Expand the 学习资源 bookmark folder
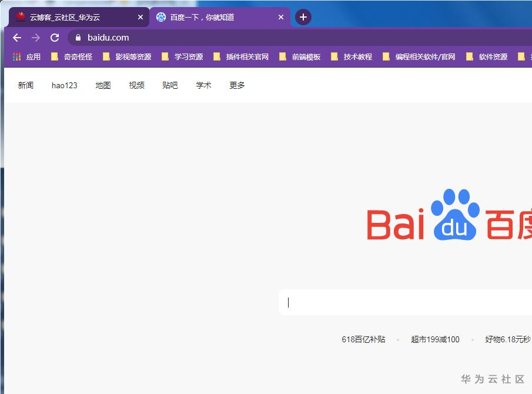The width and height of the screenshot is (532, 394). tap(182, 56)
